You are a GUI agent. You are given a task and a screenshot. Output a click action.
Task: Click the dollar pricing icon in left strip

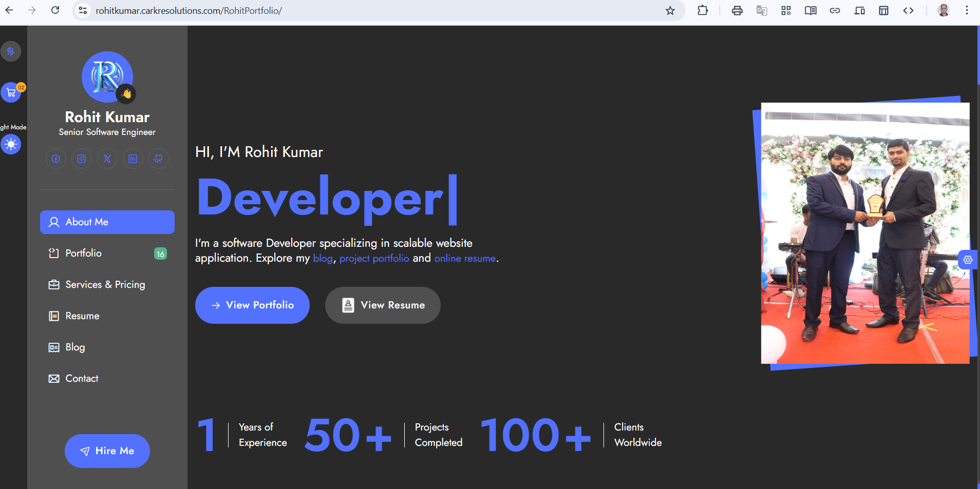(x=11, y=51)
